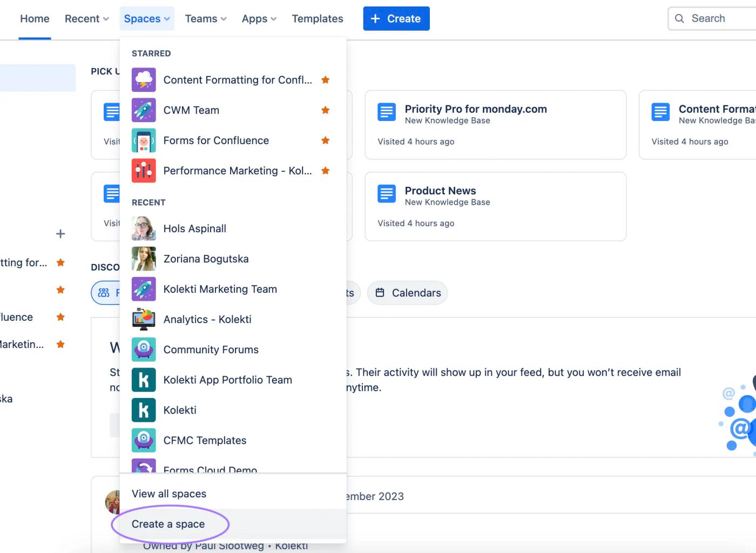Open Kolekti Marketing Team space entry
The image size is (756, 553).
(233, 289)
